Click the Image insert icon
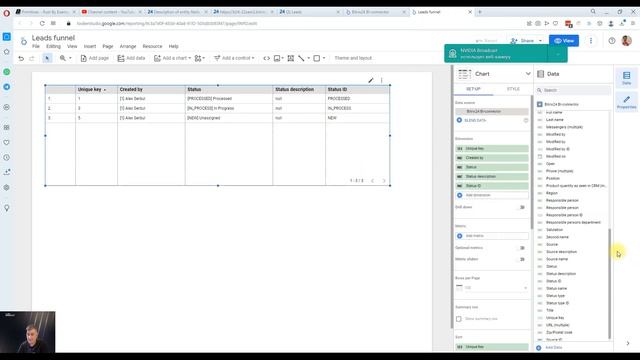Image resolution: width=640 pixels, height=360 pixels. coord(277,58)
